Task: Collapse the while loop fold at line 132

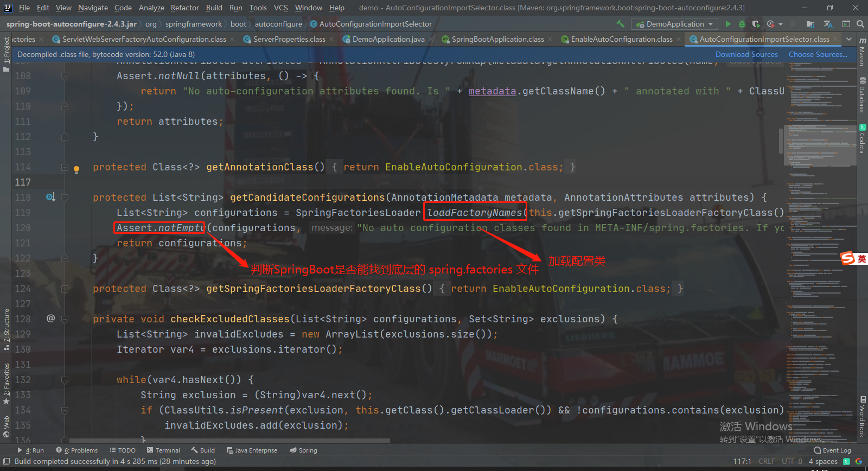Action: coord(65,380)
